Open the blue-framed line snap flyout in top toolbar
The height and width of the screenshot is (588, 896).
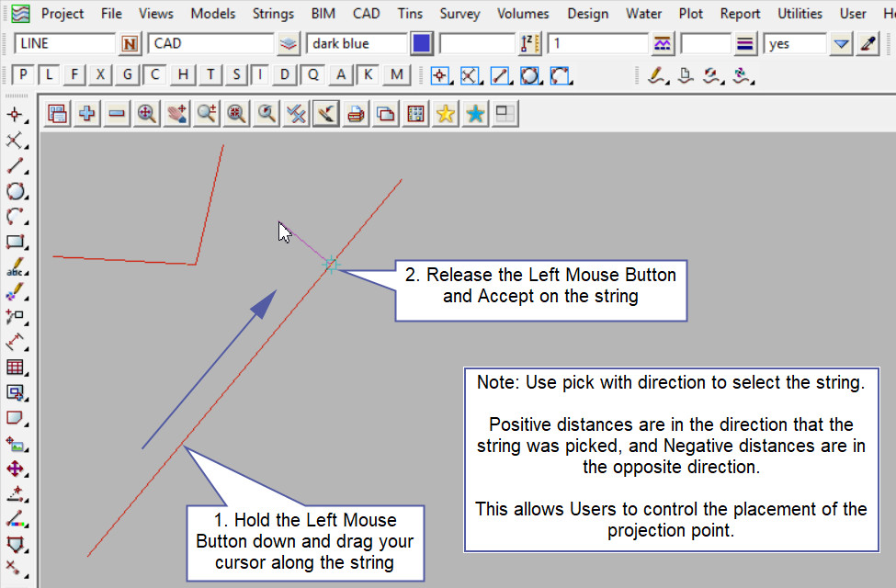tap(501, 75)
